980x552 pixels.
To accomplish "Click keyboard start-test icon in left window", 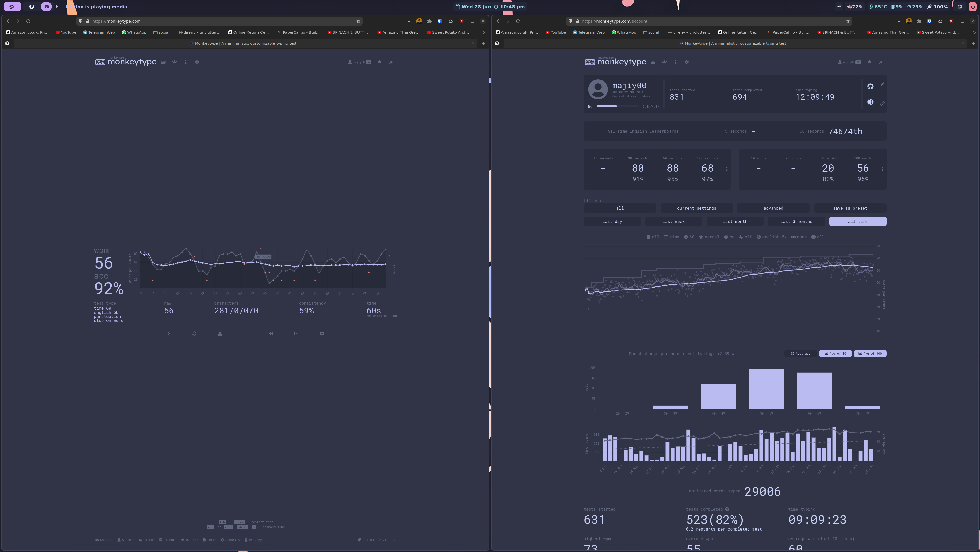I will 163,62.
